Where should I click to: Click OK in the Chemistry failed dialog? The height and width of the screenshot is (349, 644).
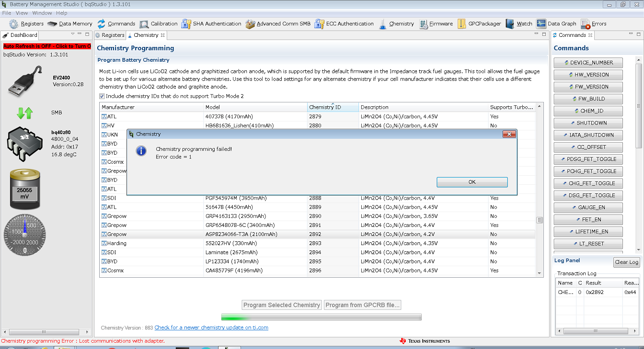[x=472, y=182]
